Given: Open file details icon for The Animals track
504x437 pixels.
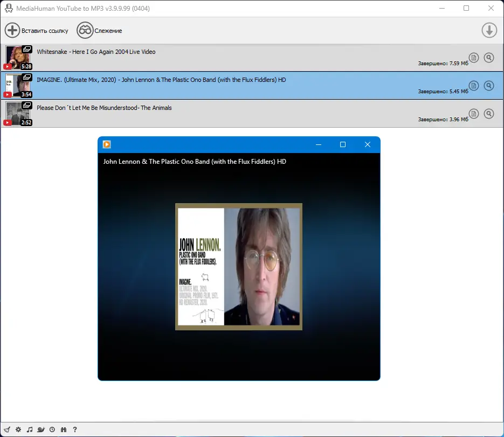Looking at the screenshot, I should click(x=474, y=114).
